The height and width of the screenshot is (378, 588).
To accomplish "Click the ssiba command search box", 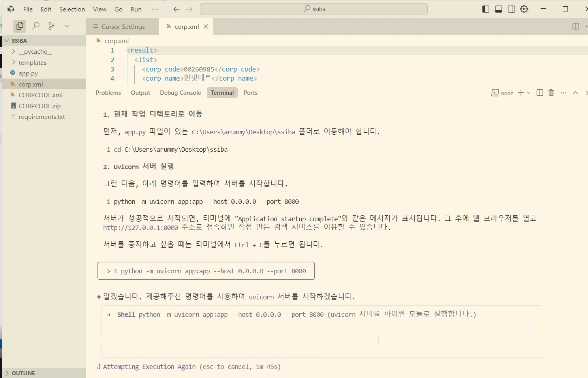I will pos(314,9).
